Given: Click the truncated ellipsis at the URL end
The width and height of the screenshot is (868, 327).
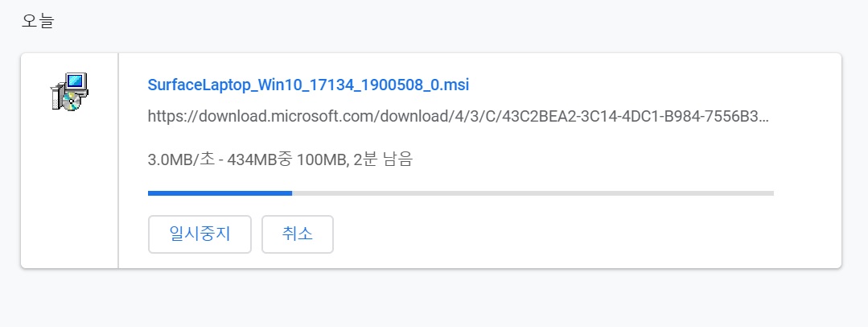Looking at the screenshot, I should [x=763, y=118].
